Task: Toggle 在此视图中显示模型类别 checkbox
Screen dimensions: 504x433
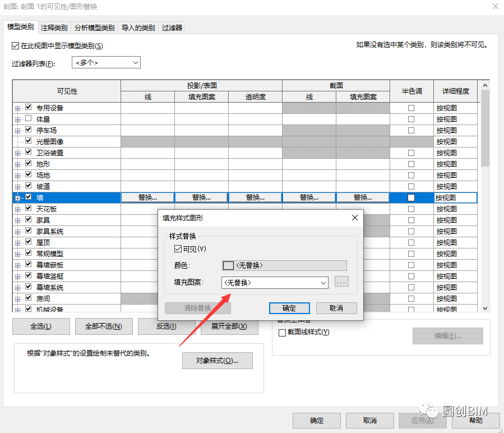Action: point(16,46)
